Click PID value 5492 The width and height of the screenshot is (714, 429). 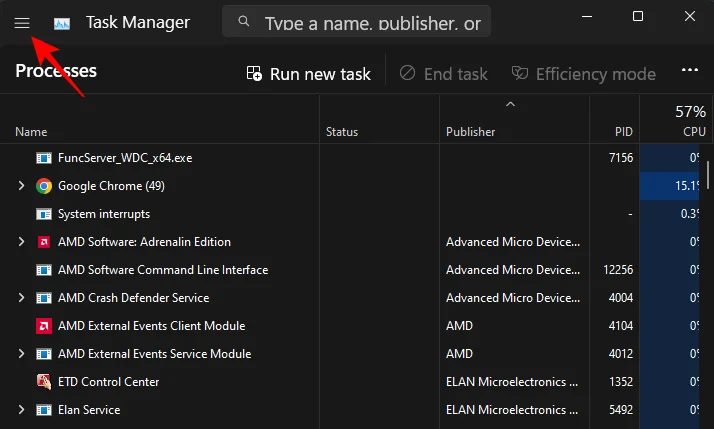[x=621, y=410]
